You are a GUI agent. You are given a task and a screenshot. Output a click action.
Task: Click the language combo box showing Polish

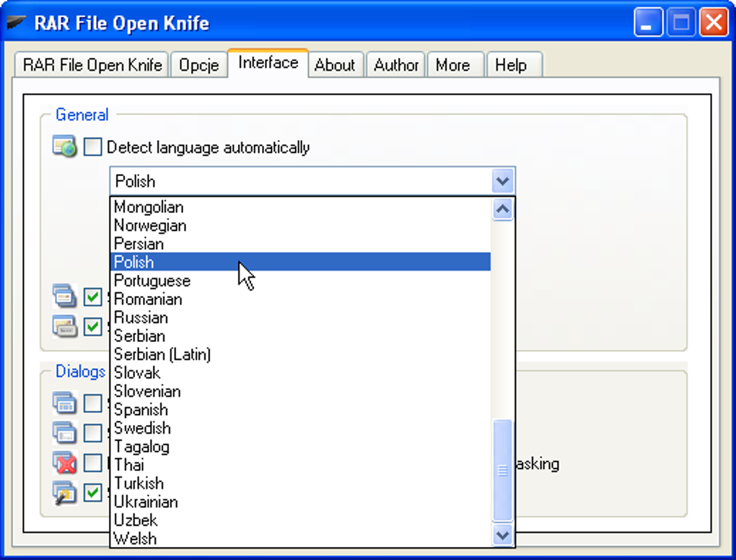coord(312,180)
